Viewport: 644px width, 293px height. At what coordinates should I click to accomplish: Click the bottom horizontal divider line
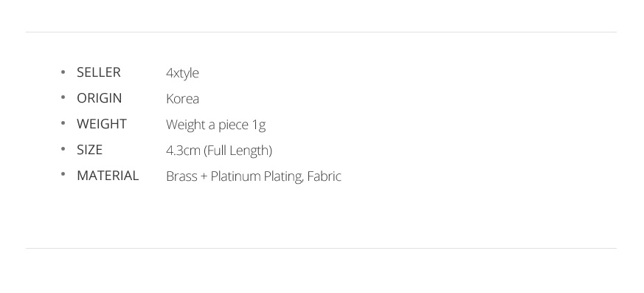point(321,248)
